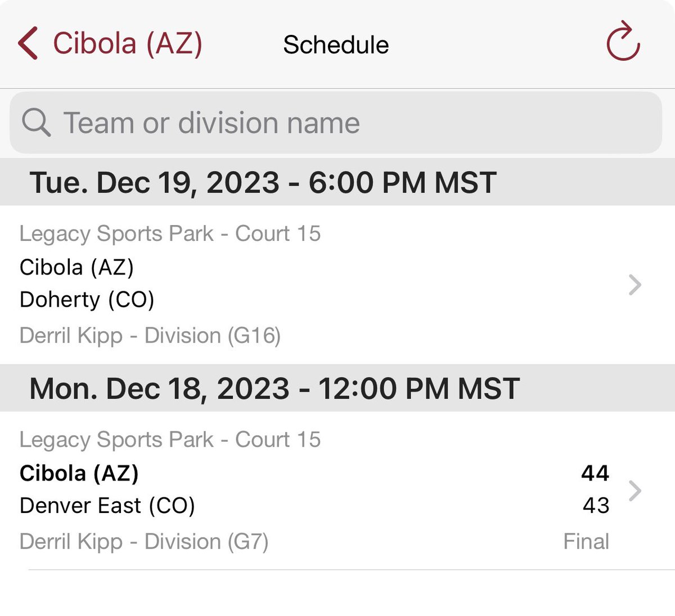Image resolution: width=675 pixels, height=616 pixels.
Task: Tap the Final status label
Action: 587,541
